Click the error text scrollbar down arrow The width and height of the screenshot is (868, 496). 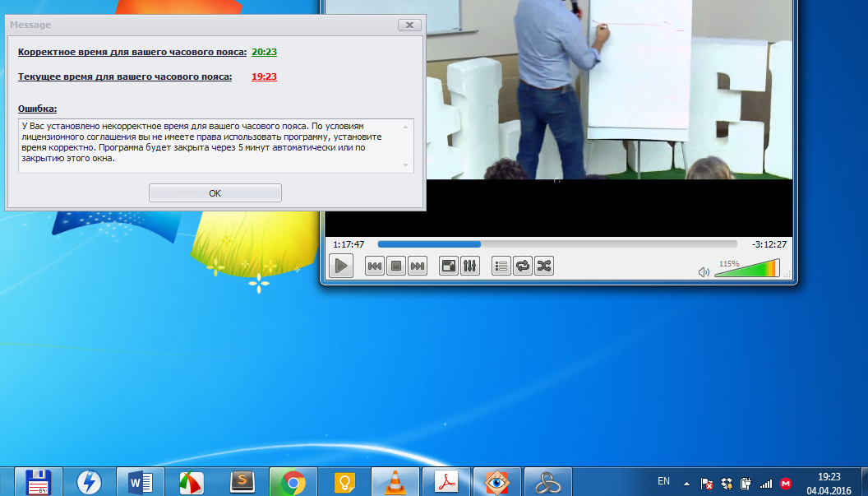click(406, 165)
